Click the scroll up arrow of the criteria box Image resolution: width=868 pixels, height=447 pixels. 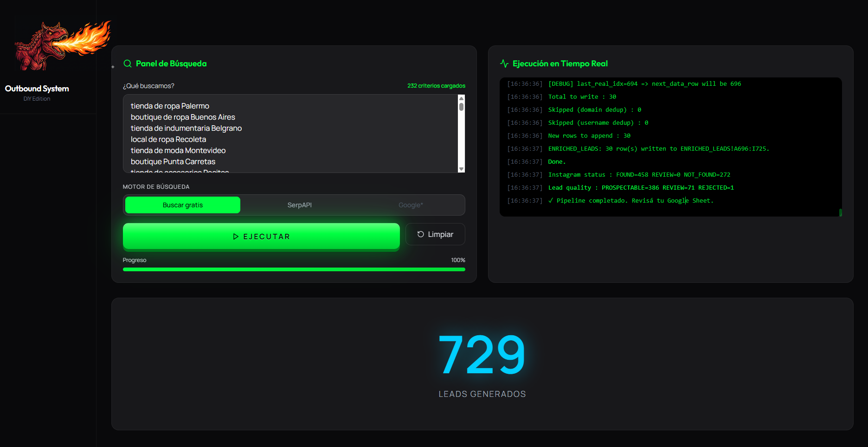tap(461, 98)
